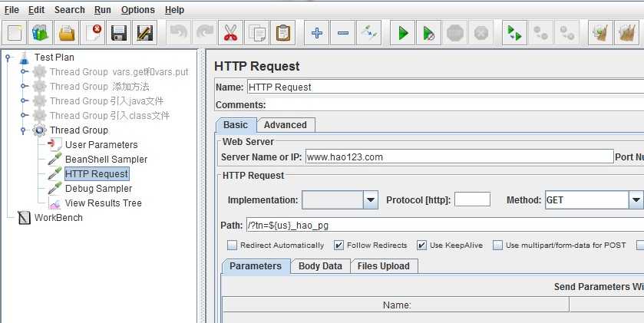Image resolution: width=644 pixels, height=323 pixels.
Task: Click the Copy toolbar icon
Action: coord(256,33)
